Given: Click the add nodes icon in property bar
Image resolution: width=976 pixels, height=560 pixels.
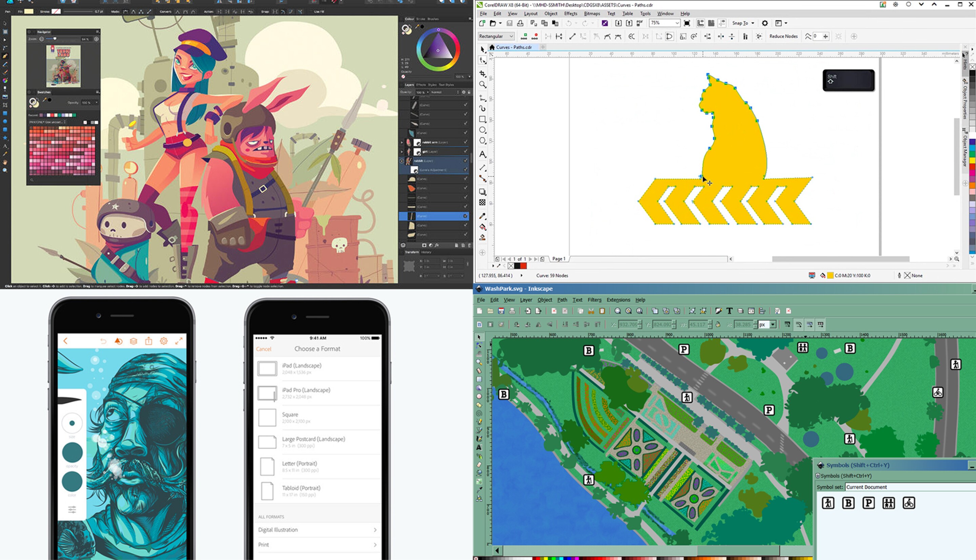Looking at the screenshot, I should coord(524,37).
